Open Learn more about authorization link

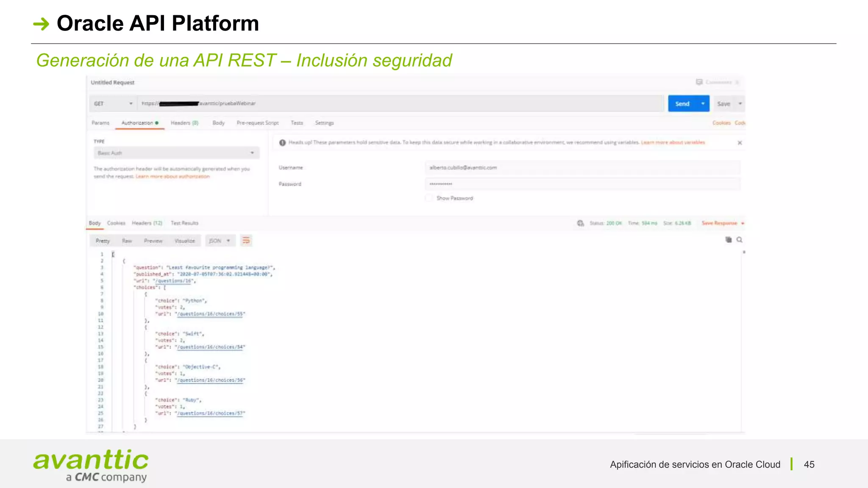coord(172,177)
